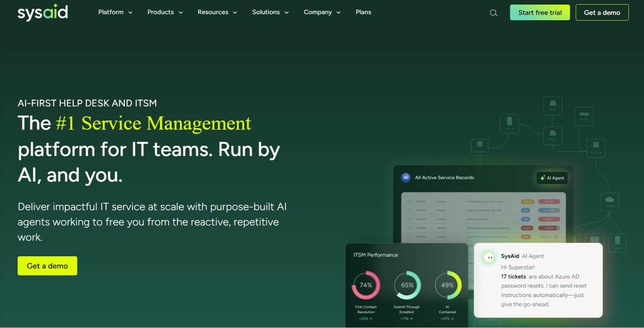Click the SysAid logo
Screen dimensions: 644x328
43,12
